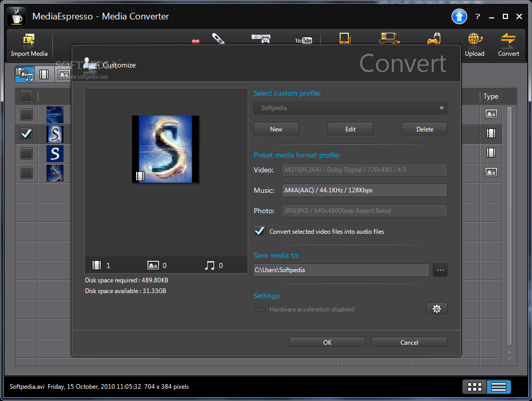
Task: Open the help question mark
Action: pos(478,16)
